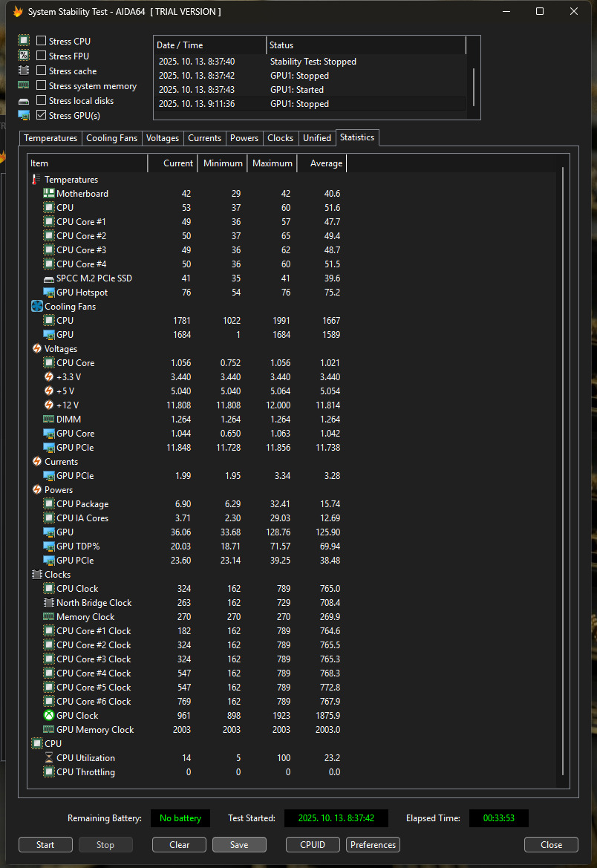Click the SPCC M.2 PCIe SSD drive icon
The width and height of the screenshot is (597, 868).
49,278
